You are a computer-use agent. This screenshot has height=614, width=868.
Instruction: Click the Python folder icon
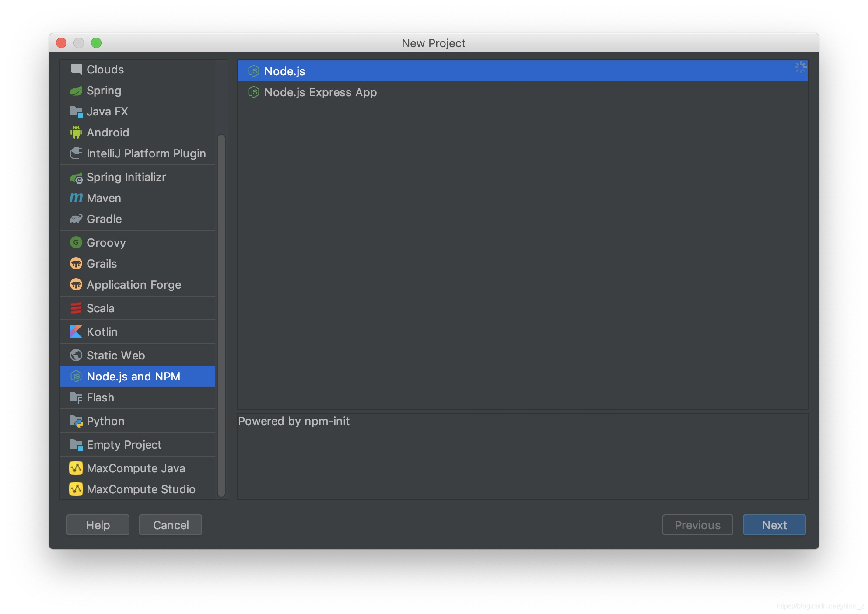[76, 421]
